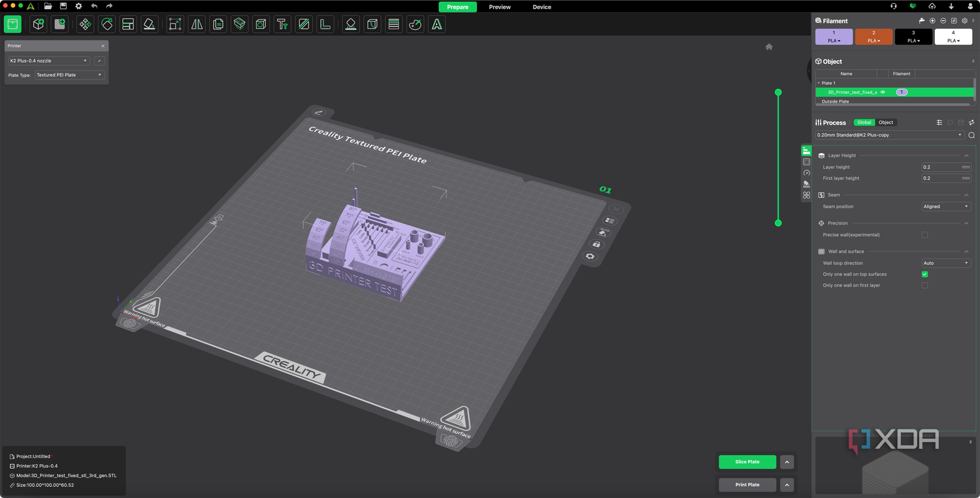The width and height of the screenshot is (980, 498).
Task: Click the Save floppy disk icon
Action: click(63, 7)
